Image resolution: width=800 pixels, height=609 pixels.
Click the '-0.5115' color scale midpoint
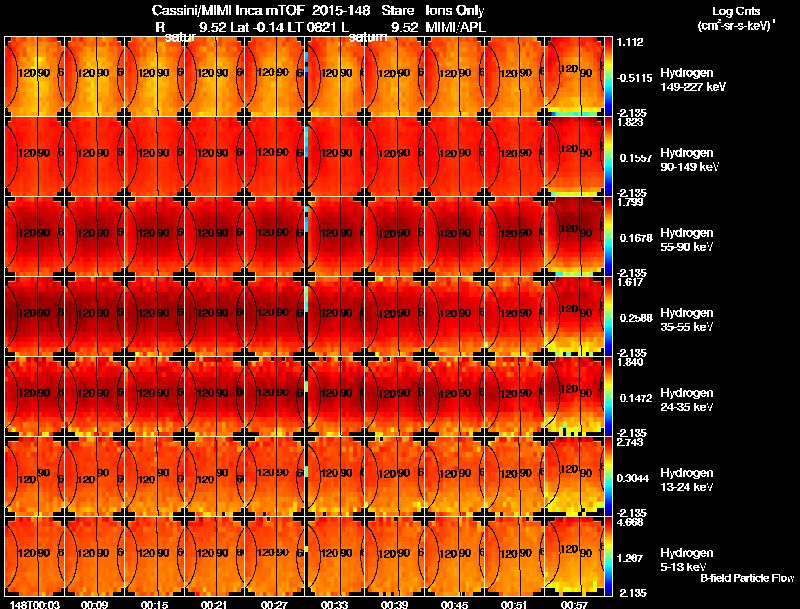click(x=634, y=78)
